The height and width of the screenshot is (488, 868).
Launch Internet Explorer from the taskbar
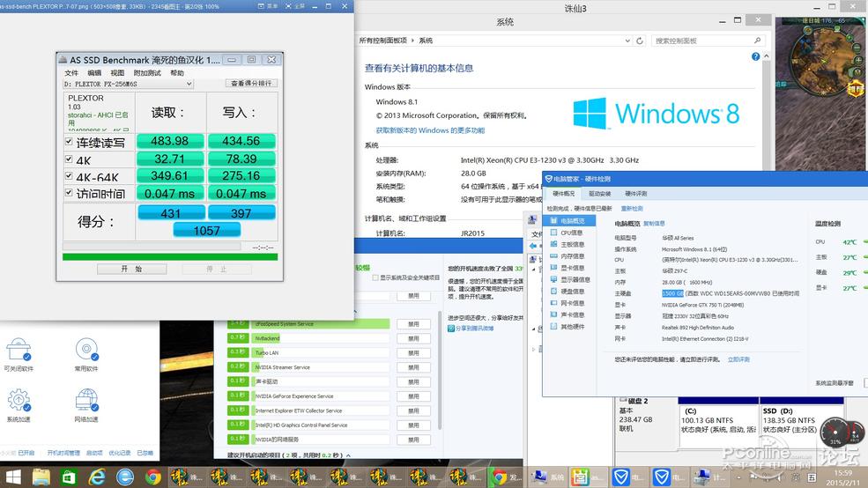tap(97, 477)
